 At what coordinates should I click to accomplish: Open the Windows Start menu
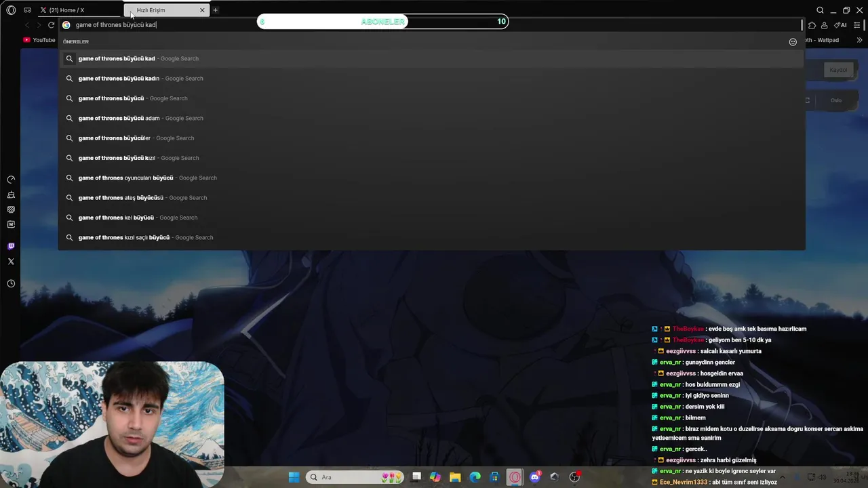click(294, 477)
